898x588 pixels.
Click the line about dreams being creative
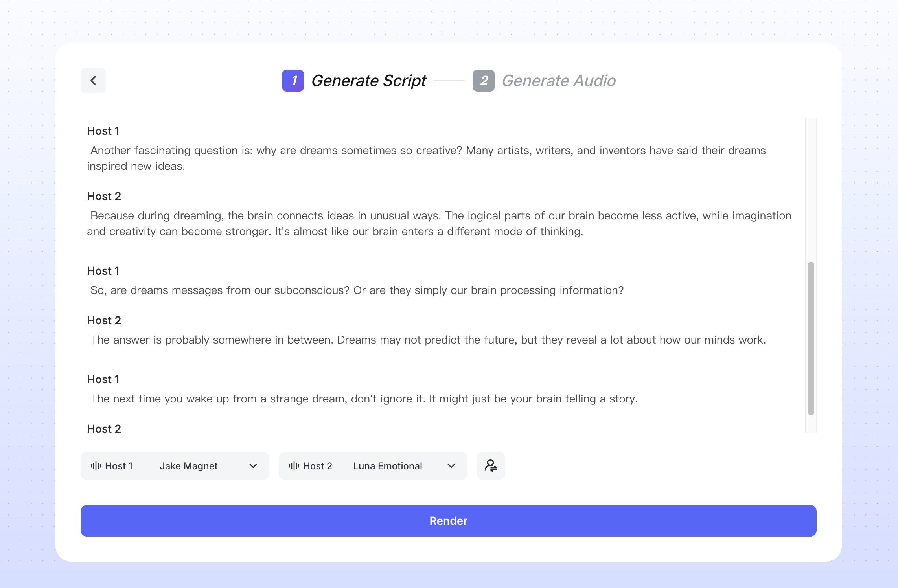click(x=427, y=158)
